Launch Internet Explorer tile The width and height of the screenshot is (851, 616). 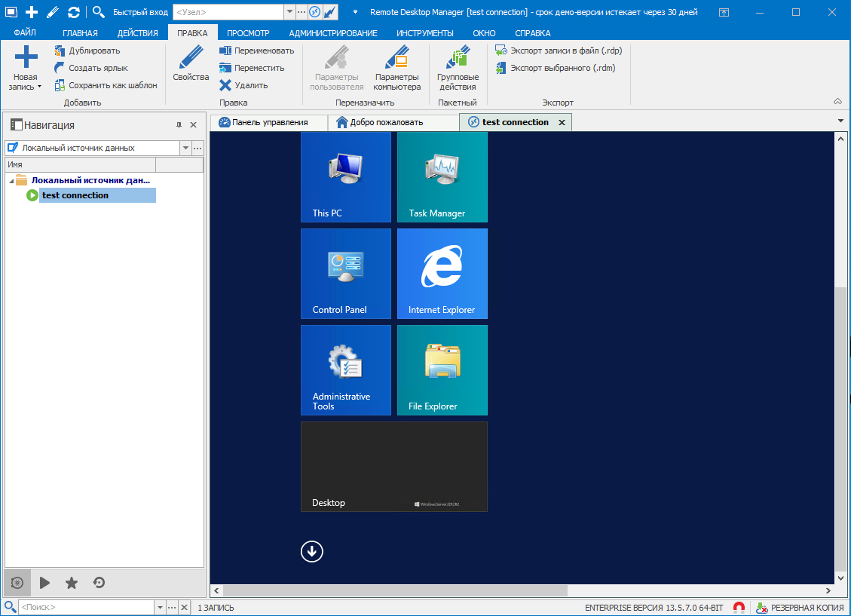tap(442, 274)
